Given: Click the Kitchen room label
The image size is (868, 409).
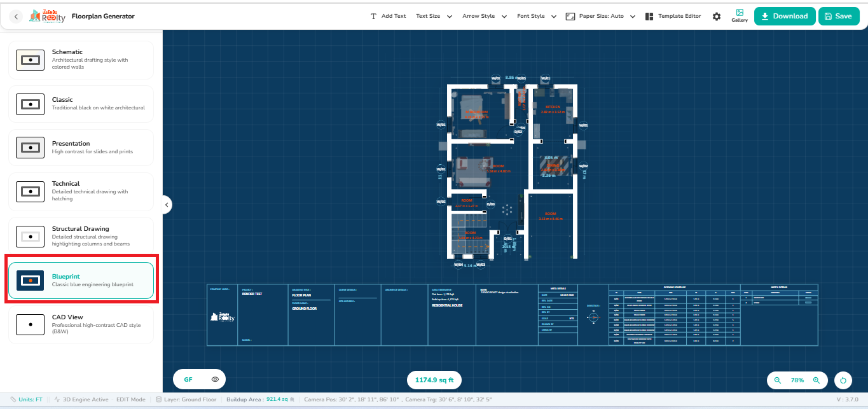Looking at the screenshot, I should point(552,107).
